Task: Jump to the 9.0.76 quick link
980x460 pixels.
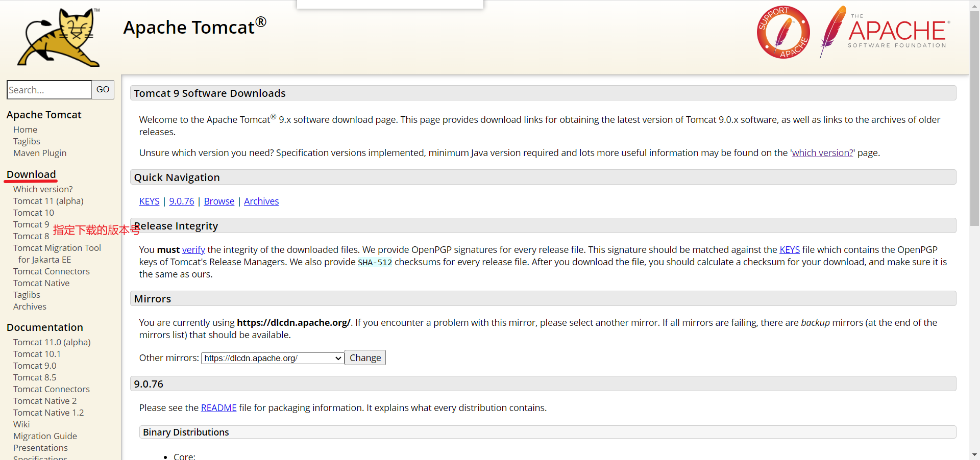Action: [182, 201]
